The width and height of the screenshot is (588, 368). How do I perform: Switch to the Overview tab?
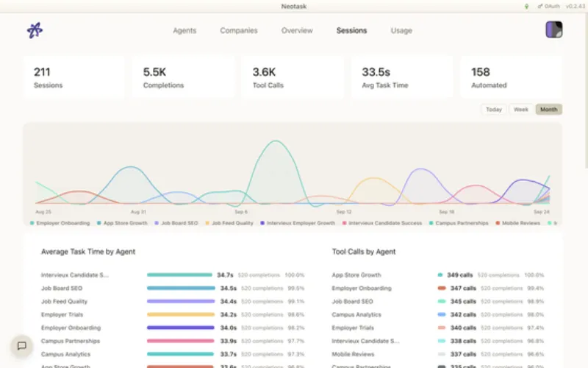(297, 30)
